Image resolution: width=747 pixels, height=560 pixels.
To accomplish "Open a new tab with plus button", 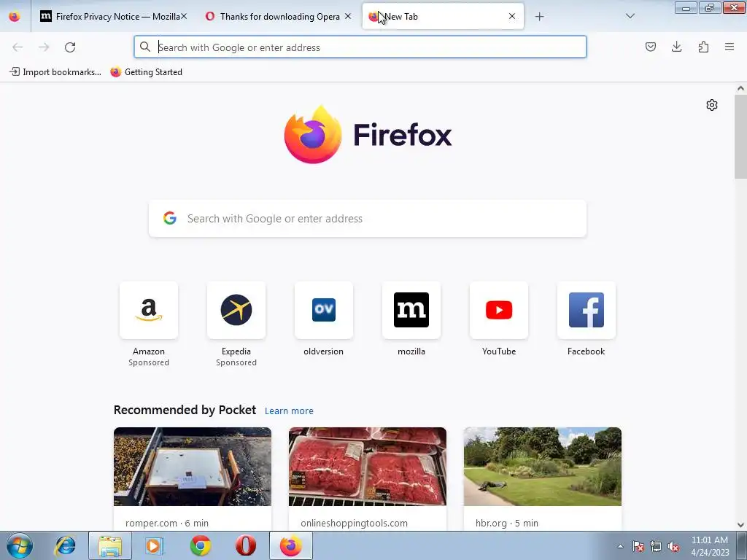I will pyautogui.click(x=539, y=17).
